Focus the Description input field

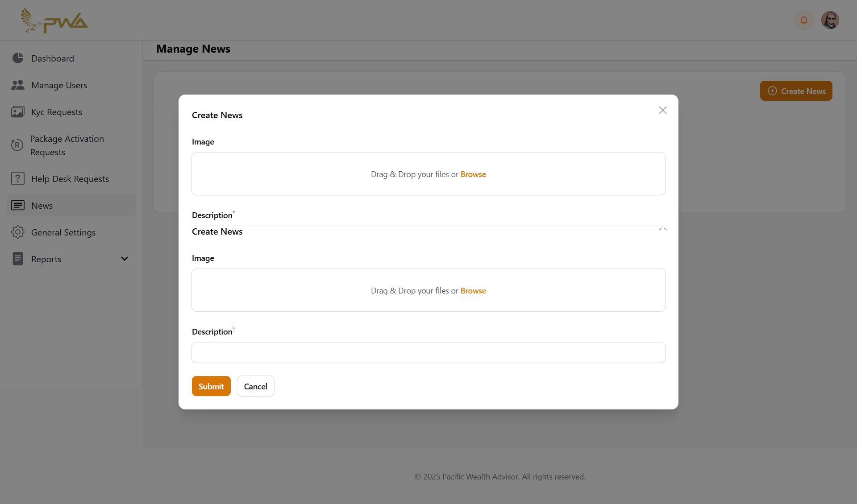coord(428,352)
